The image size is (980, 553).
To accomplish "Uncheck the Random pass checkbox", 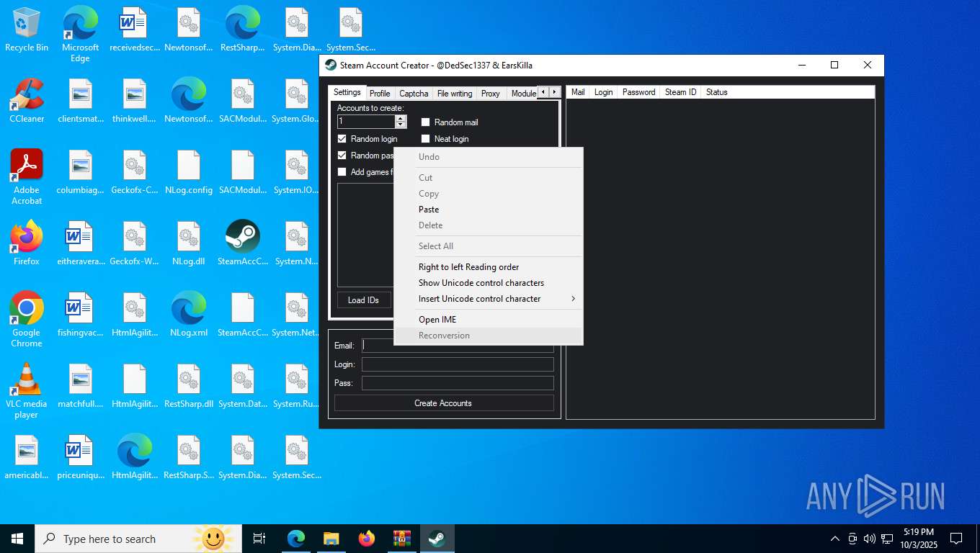I will pyautogui.click(x=342, y=156).
